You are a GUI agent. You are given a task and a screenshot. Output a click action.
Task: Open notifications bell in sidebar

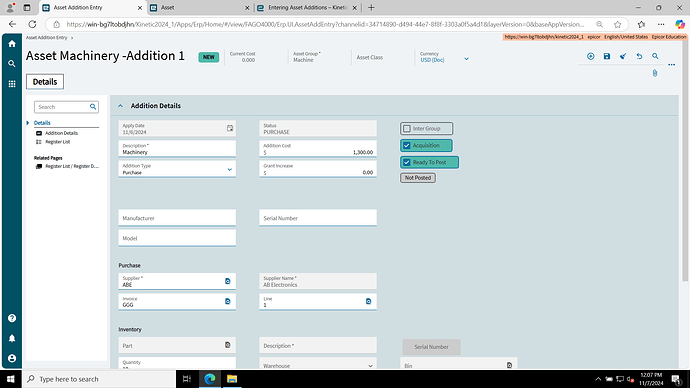12,338
